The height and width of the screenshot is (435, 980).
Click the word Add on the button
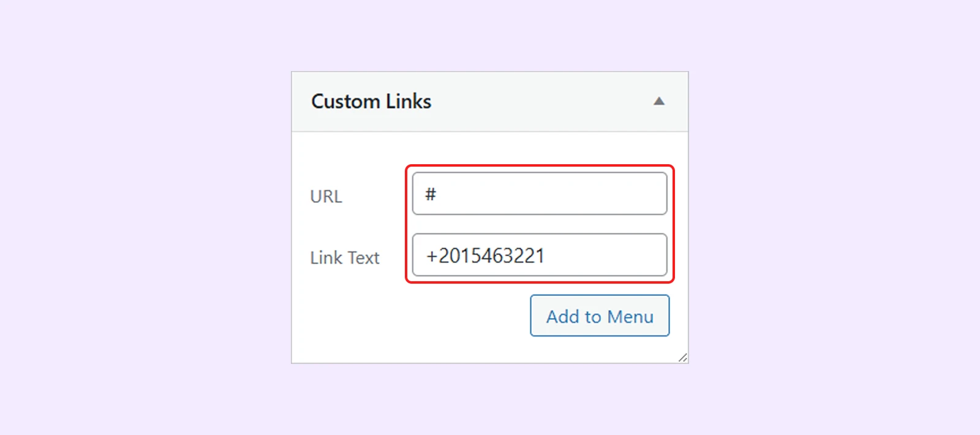coord(562,317)
